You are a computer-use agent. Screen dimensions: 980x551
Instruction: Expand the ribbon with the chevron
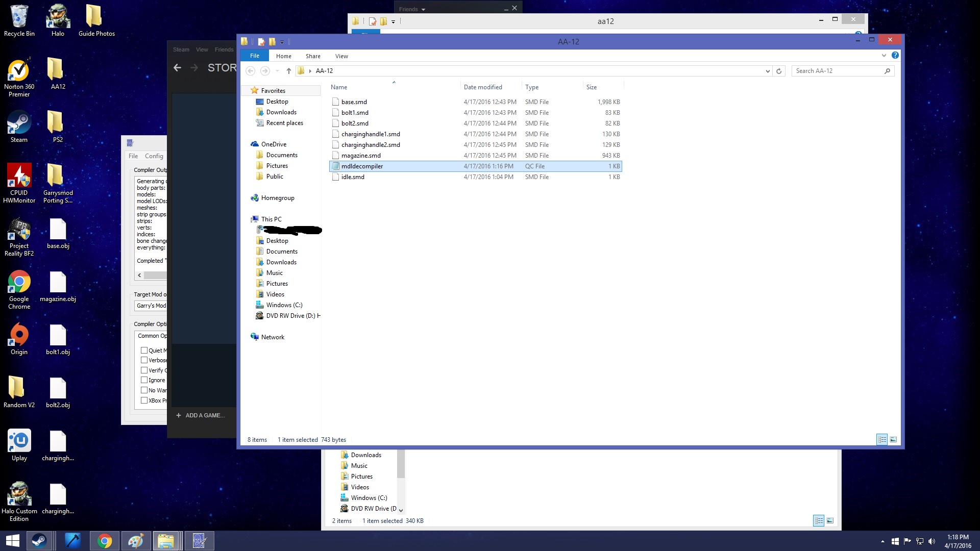[x=884, y=56]
